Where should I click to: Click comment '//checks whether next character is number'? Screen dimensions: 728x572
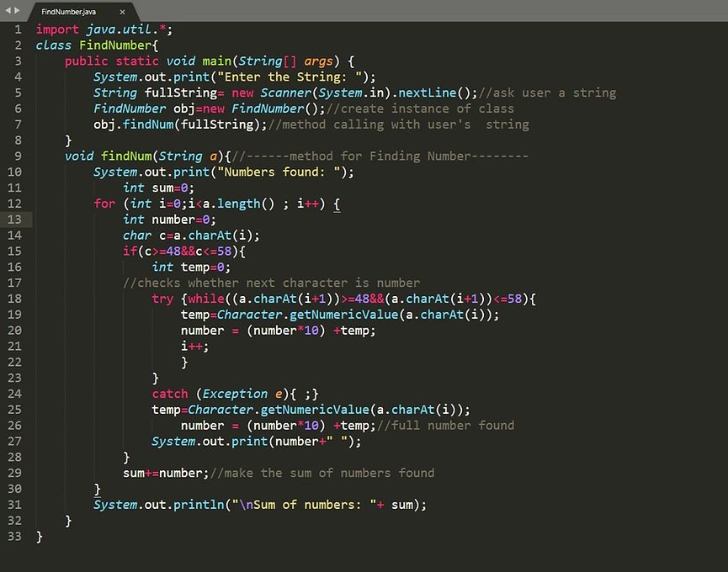[271, 283]
